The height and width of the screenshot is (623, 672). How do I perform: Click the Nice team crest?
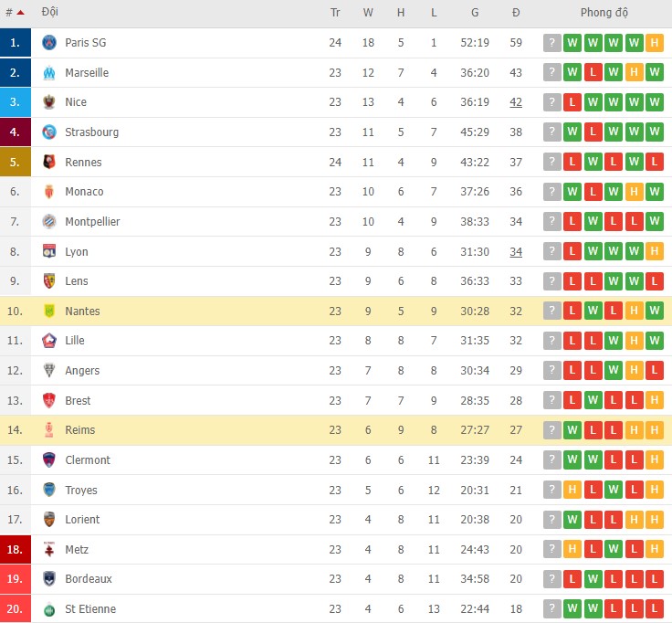(x=49, y=102)
